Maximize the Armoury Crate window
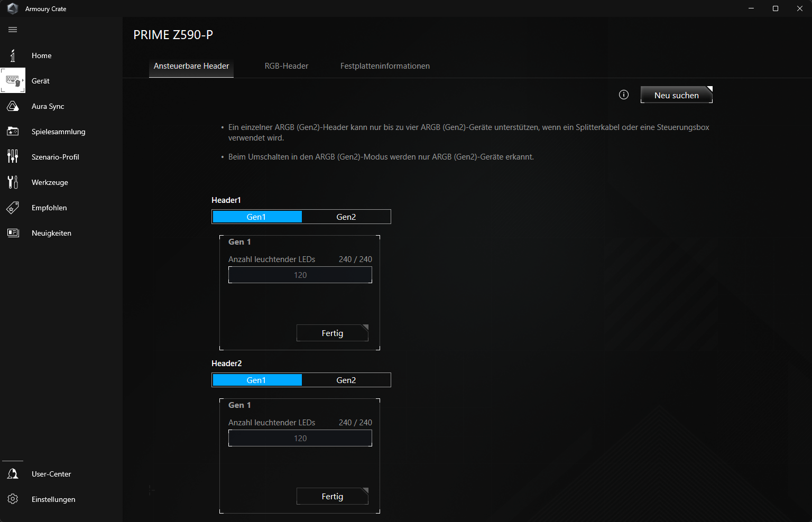This screenshot has height=522, width=812. pos(776,8)
